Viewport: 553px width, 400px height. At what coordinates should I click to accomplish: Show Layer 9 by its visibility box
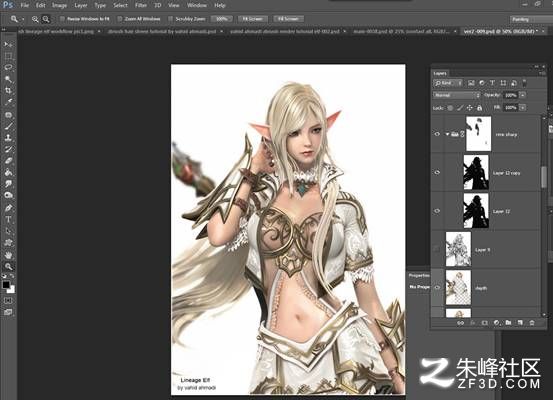437,249
